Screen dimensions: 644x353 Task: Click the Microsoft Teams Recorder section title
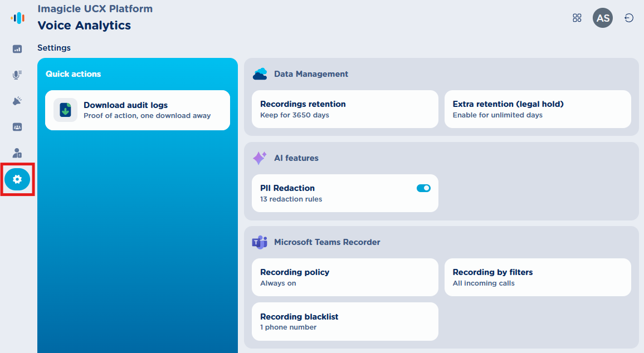click(327, 242)
